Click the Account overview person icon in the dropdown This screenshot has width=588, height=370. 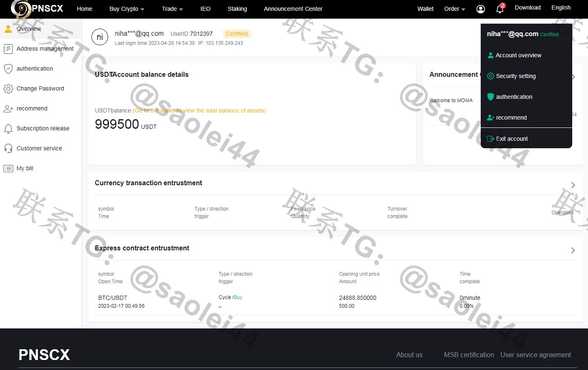(x=490, y=55)
